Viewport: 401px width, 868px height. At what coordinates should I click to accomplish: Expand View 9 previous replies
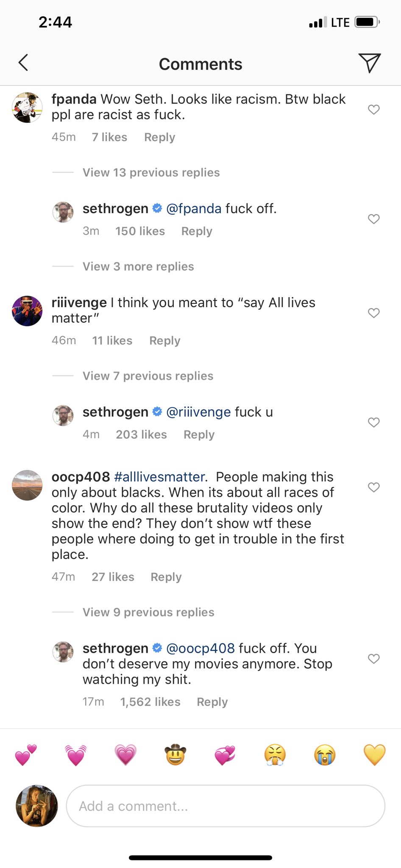click(148, 612)
